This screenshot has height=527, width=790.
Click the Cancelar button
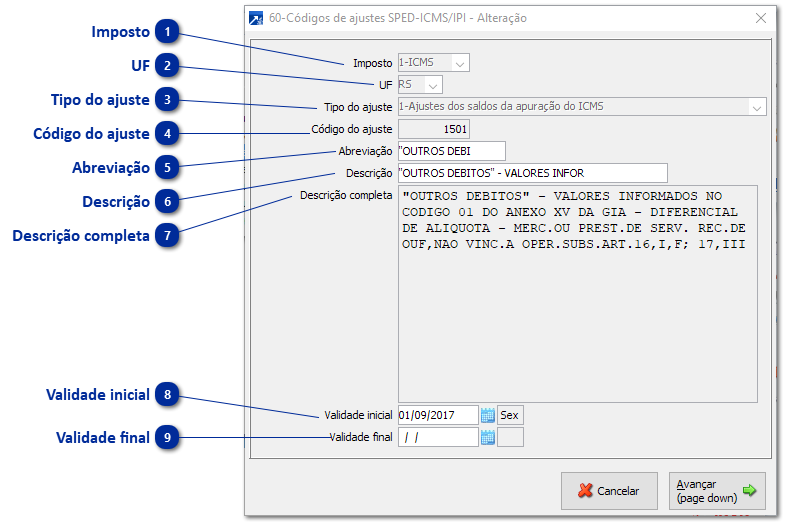(x=609, y=491)
